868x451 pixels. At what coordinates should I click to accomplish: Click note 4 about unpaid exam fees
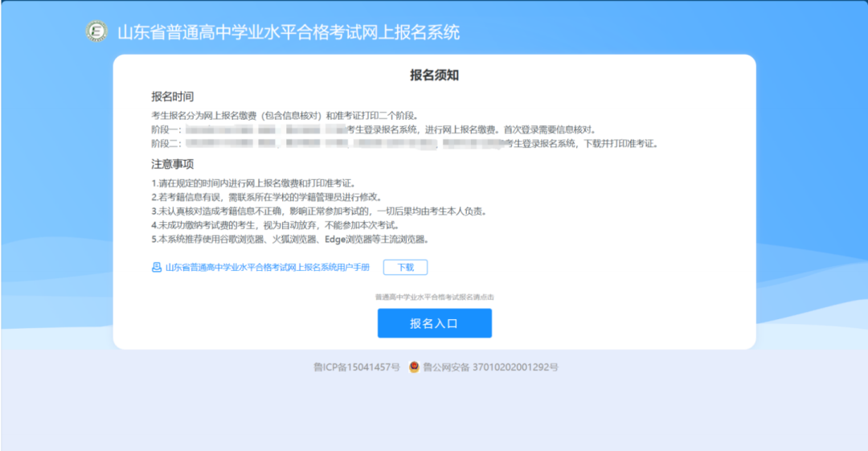pos(276,225)
